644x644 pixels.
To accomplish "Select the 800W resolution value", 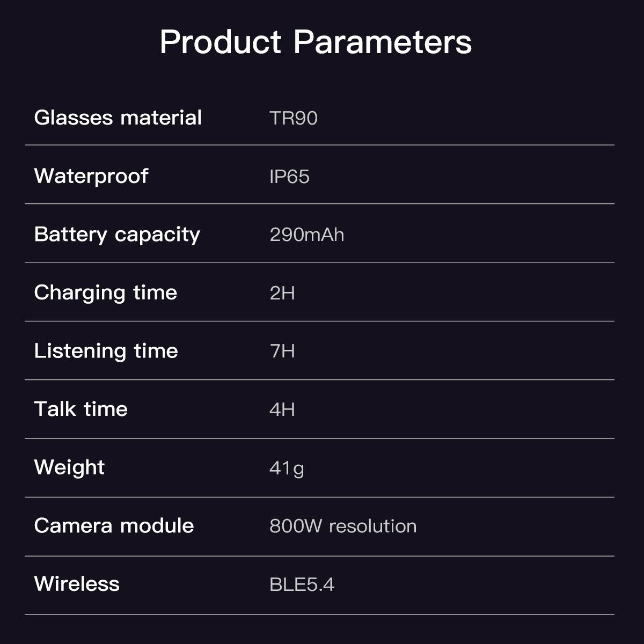I will [x=342, y=526].
